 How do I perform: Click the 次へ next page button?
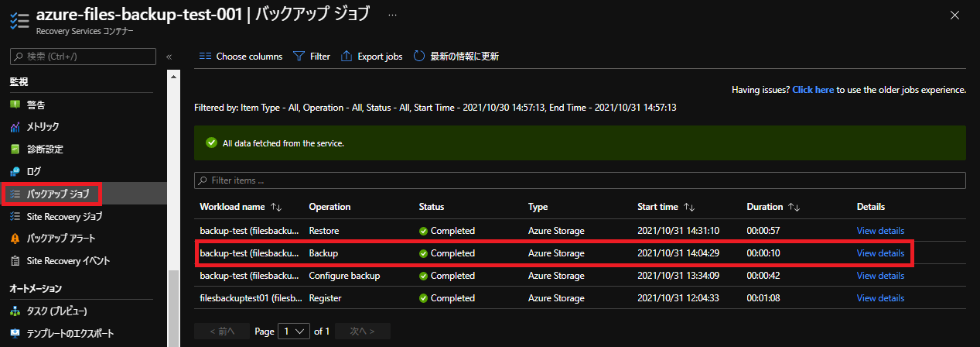point(363,331)
